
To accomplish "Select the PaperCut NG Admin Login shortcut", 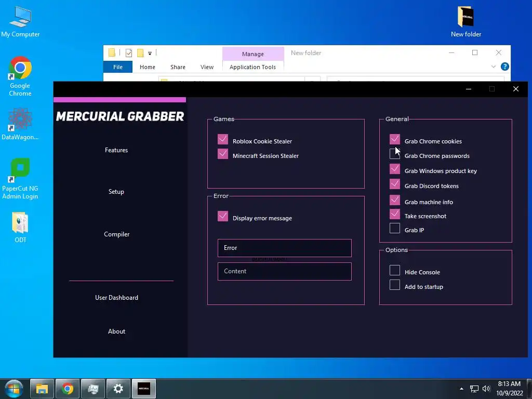I will 20,179.
